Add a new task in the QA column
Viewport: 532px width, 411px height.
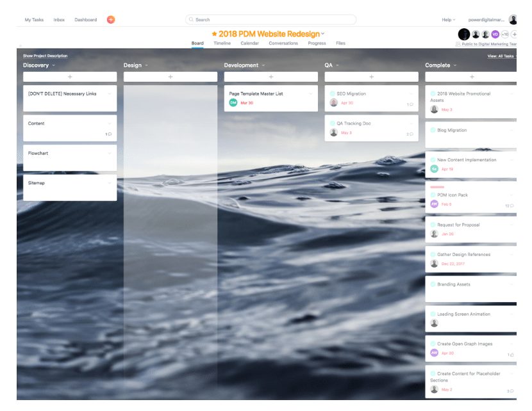click(372, 76)
